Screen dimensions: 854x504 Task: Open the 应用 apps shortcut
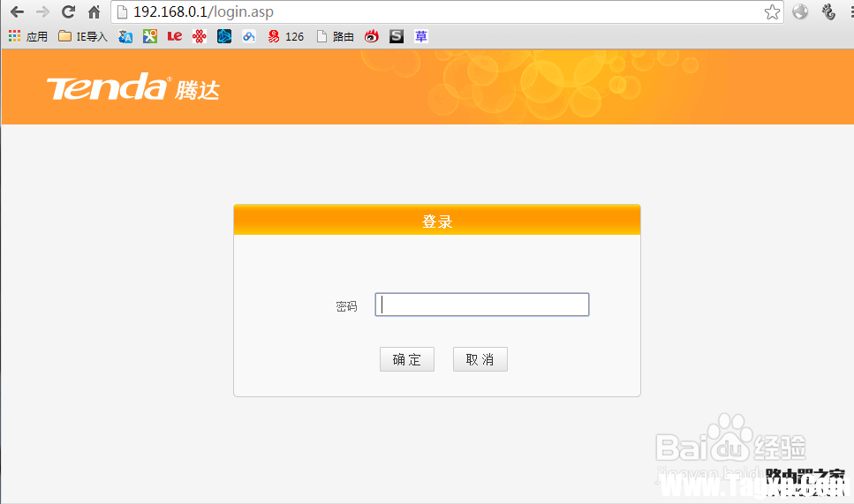coord(27,36)
